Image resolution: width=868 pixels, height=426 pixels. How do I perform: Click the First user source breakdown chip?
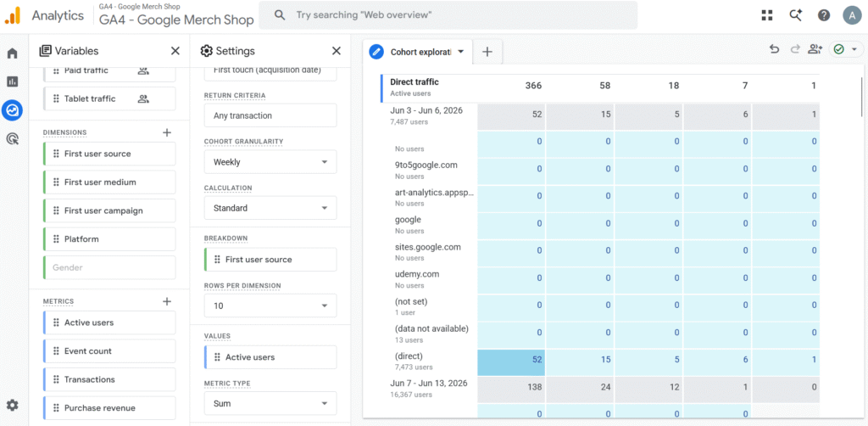[x=270, y=260]
